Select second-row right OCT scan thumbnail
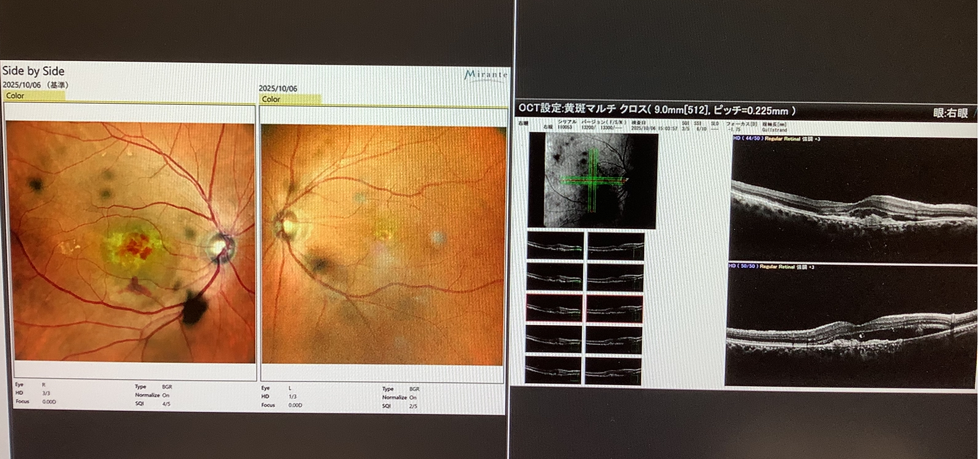The width and height of the screenshot is (980, 459). coord(615,277)
